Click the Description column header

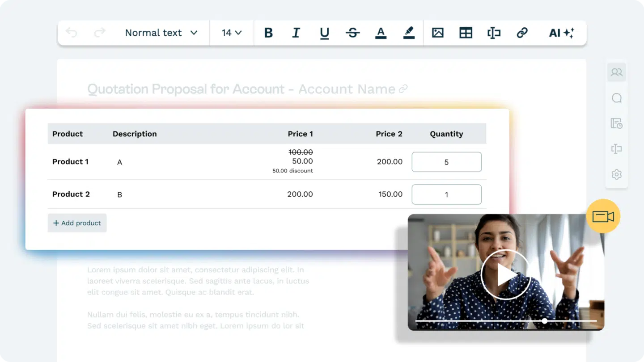(135, 134)
